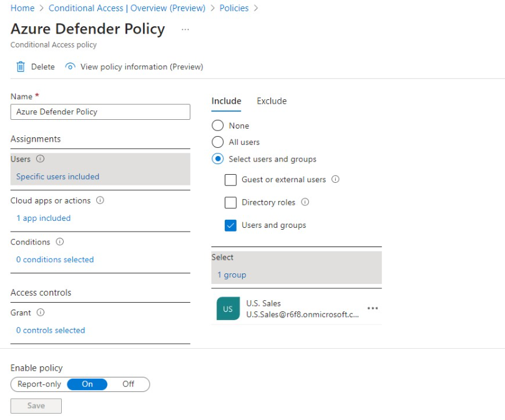Switch to the Include tab
The width and height of the screenshot is (505, 420).
point(227,101)
